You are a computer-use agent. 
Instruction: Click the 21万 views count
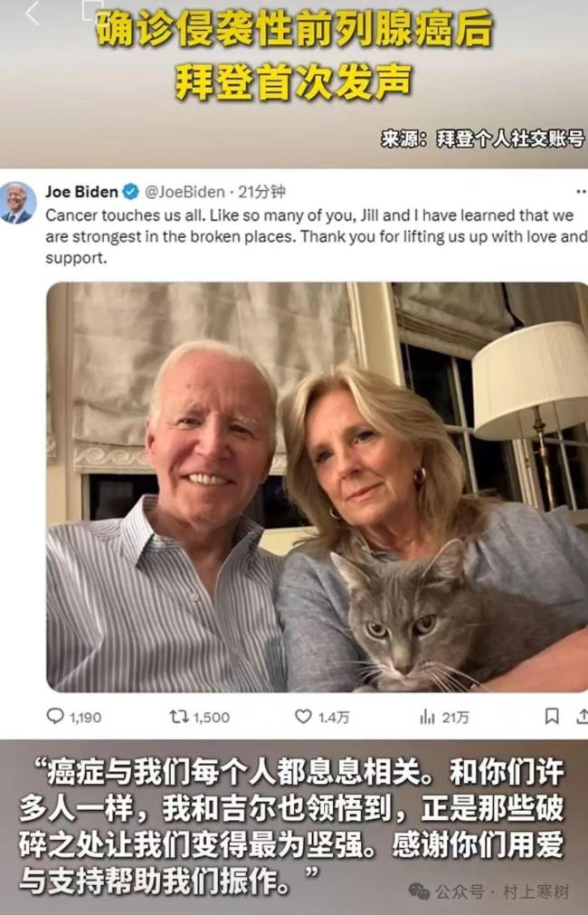click(x=455, y=717)
